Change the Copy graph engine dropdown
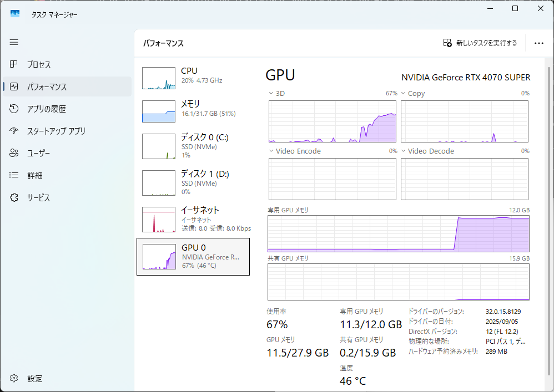The image size is (554, 392). click(x=404, y=94)
